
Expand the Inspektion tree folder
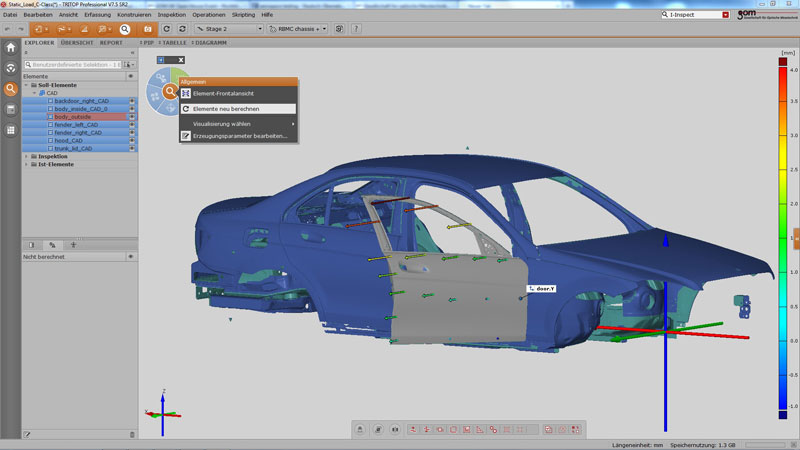[26, 157]
